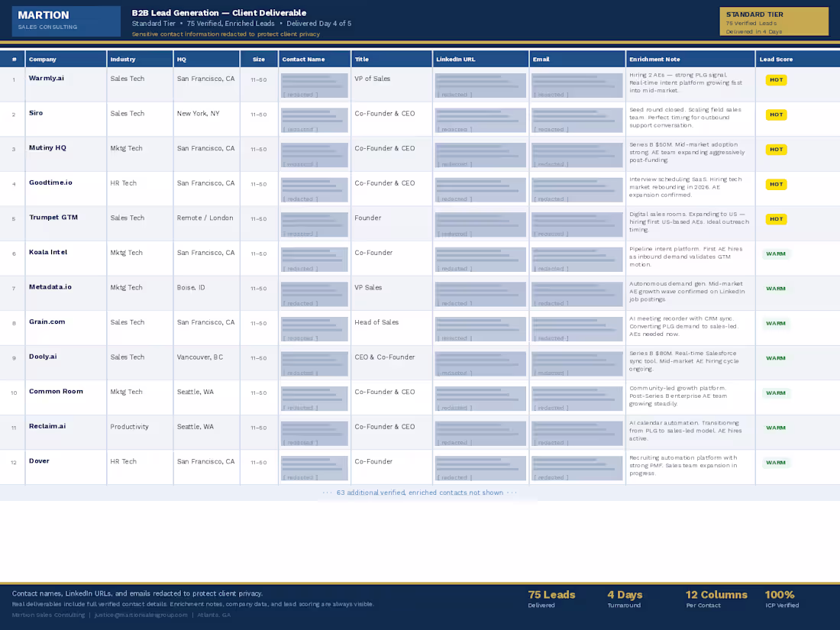Click the WARM badge in Dover row
Screen dimensions: 840x630
coord(776,463)
